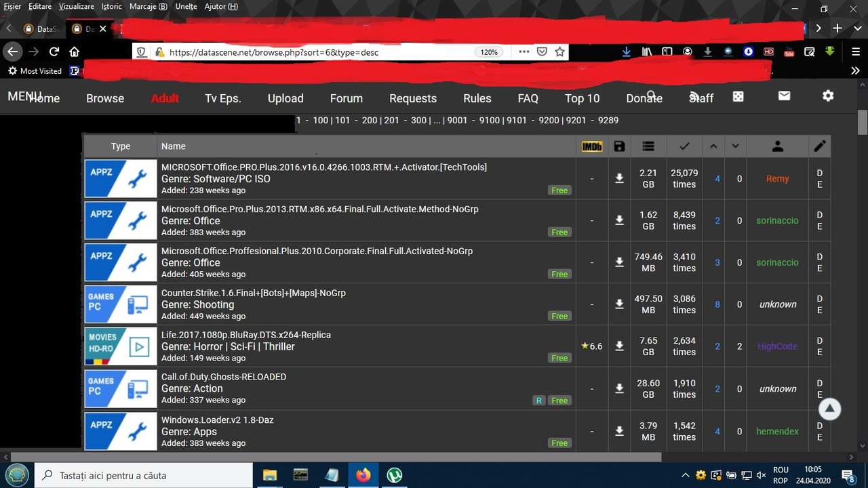Click the YouTube extension icon
The image size is (868, 488).
click(789, 52)
